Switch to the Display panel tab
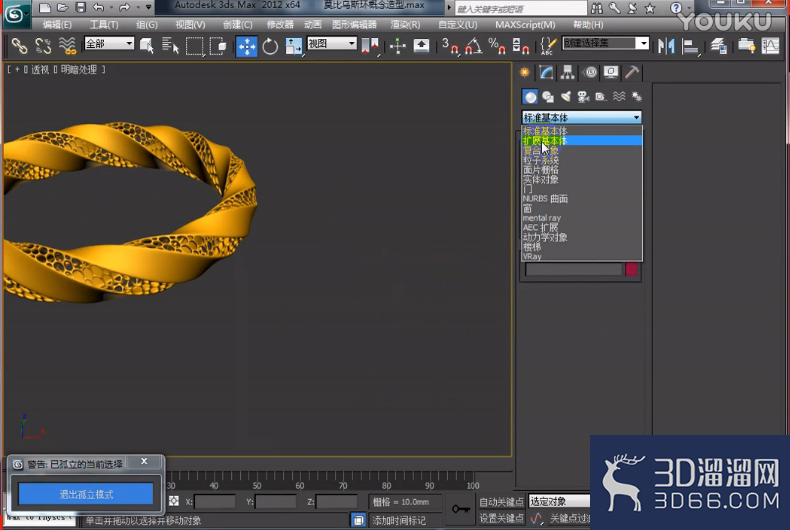Viewport: 790px width, 530px height. click(611, 73)
